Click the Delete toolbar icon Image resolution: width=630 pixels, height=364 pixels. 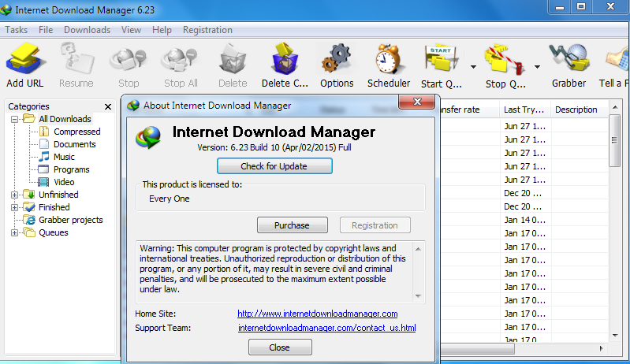pos(233,60)
